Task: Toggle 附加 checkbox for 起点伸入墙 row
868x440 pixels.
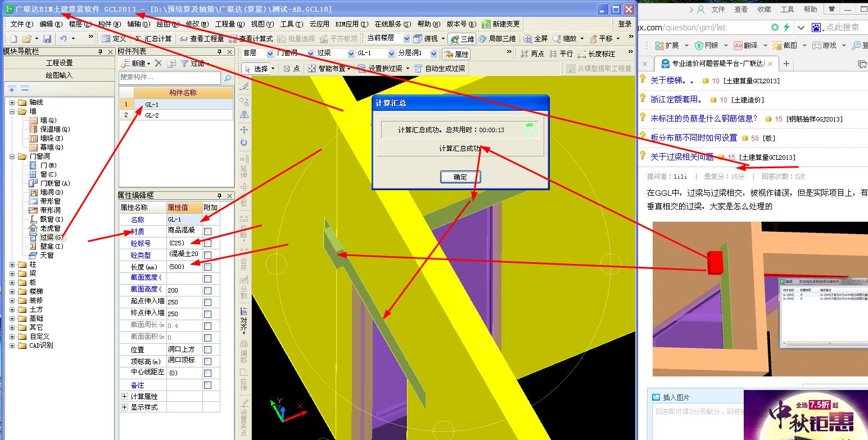Action: (208, 302)
